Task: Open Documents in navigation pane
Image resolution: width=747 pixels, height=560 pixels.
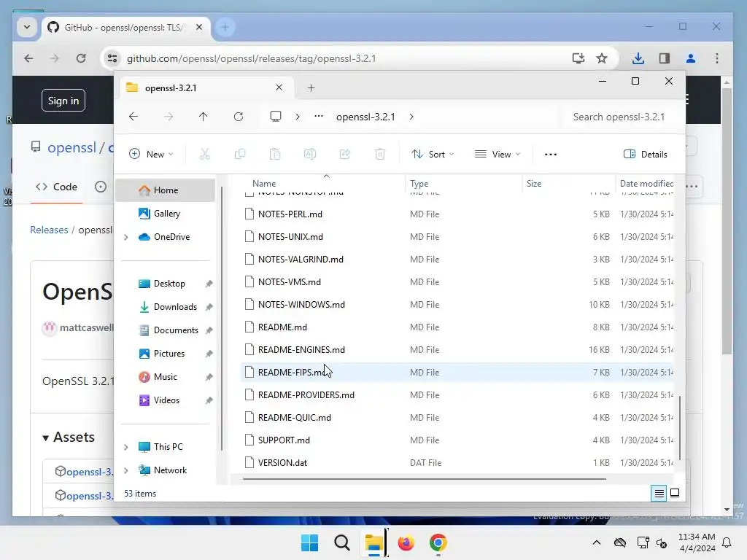Action: [166, 330]
